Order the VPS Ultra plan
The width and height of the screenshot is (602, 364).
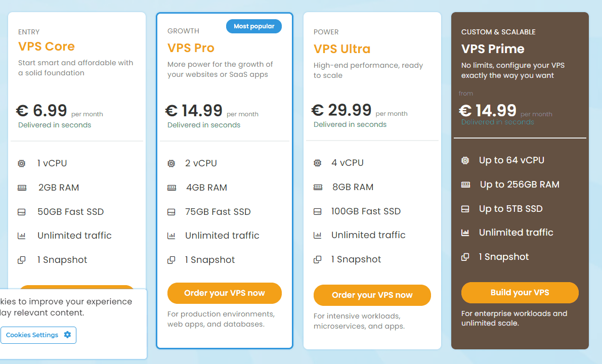pyautogui.click(x=372, y=295)
